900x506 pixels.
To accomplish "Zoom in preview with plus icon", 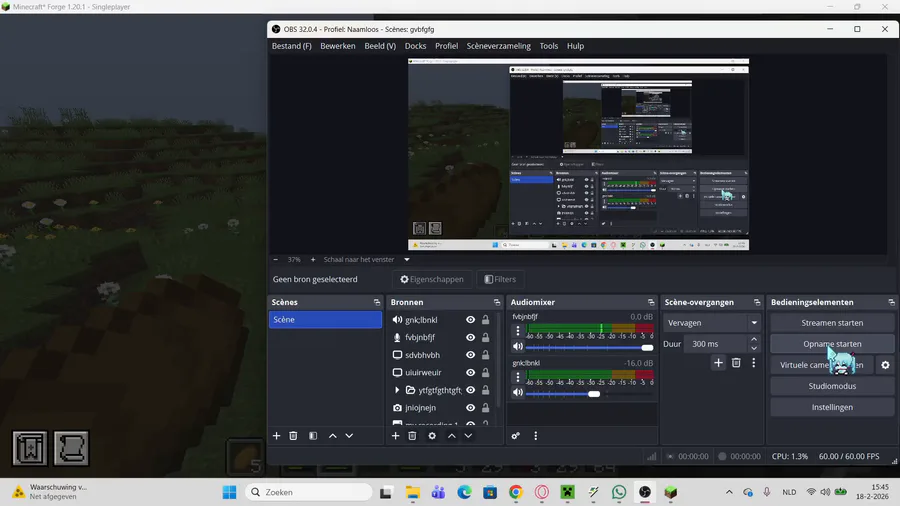I will [313, 259].
